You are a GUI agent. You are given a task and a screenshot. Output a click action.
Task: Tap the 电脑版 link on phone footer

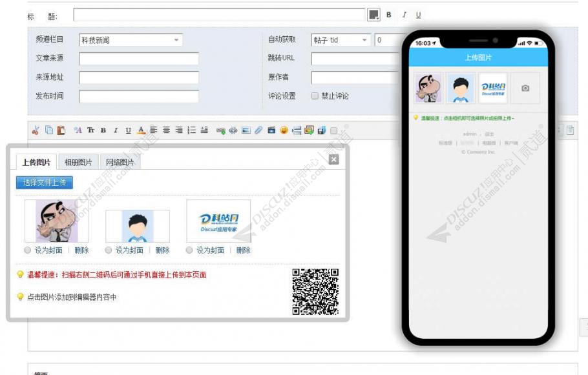click(489, 143)
